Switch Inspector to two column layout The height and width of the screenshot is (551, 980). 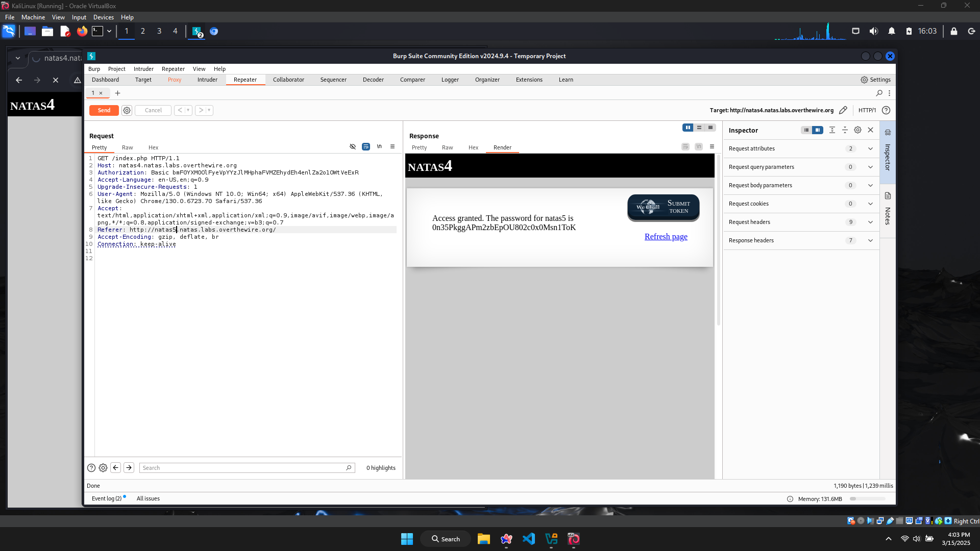pyautogui.click(x=818, y=130)
